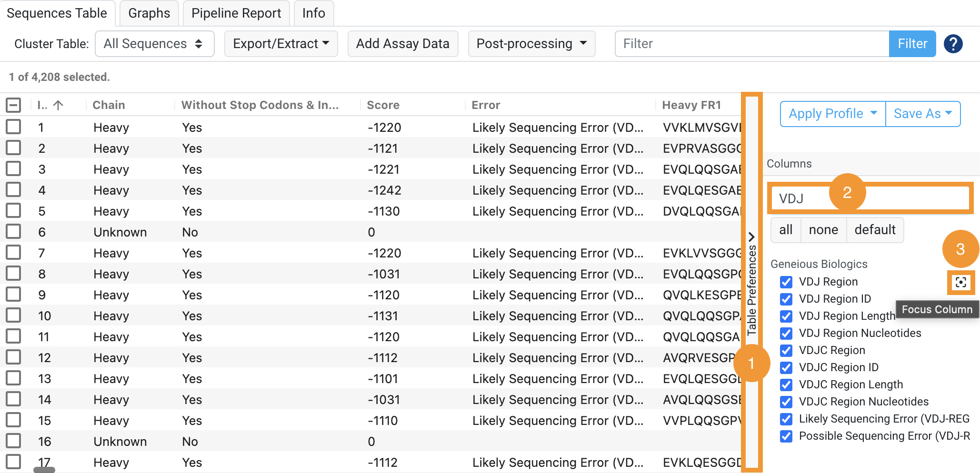Select the checkbox for row 6
The width and height of the screenshot is (980, 473).
[13, 232]
